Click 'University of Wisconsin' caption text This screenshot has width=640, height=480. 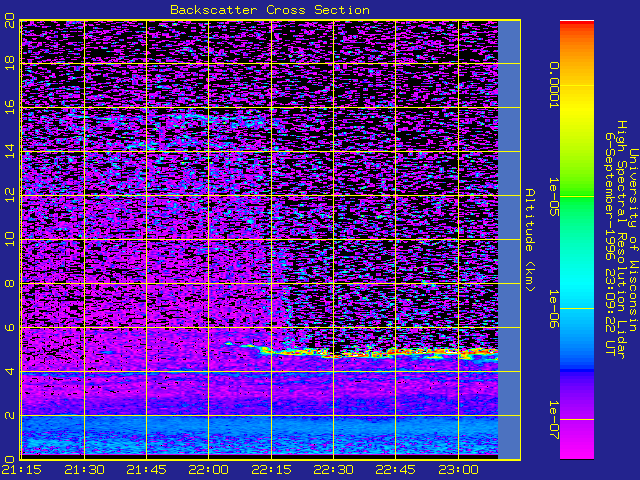[633, 240]
